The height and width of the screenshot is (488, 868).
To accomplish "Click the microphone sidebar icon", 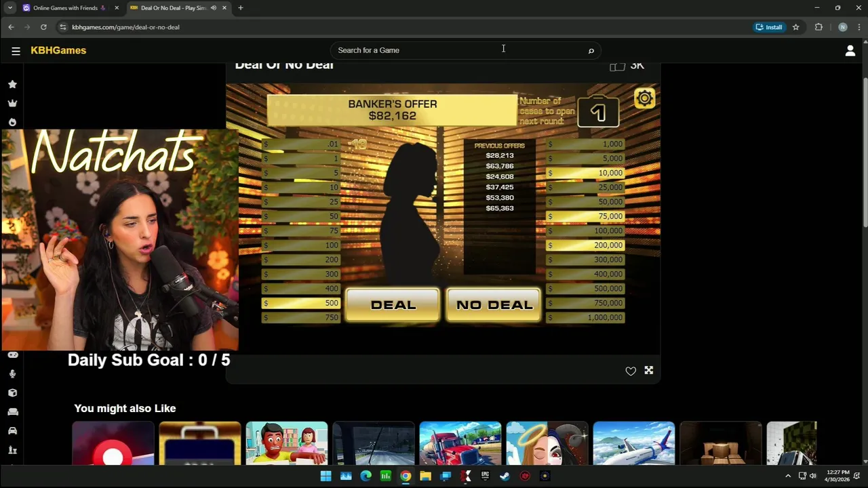I will point(12,373).
